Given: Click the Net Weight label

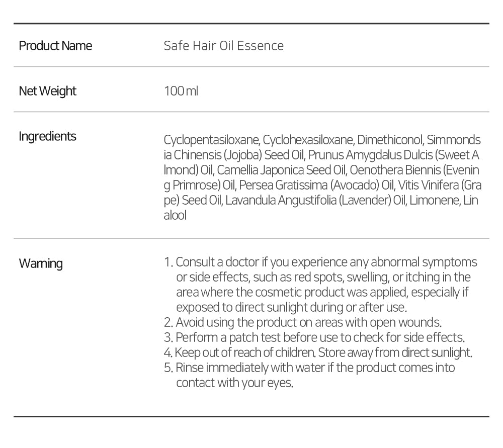Looking at the screenshot, I should (47, 91).
